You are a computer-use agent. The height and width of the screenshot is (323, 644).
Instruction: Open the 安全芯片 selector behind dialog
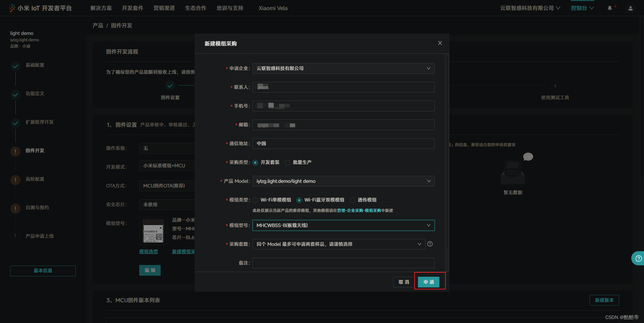pyautogui.click(x=167, y=205)
